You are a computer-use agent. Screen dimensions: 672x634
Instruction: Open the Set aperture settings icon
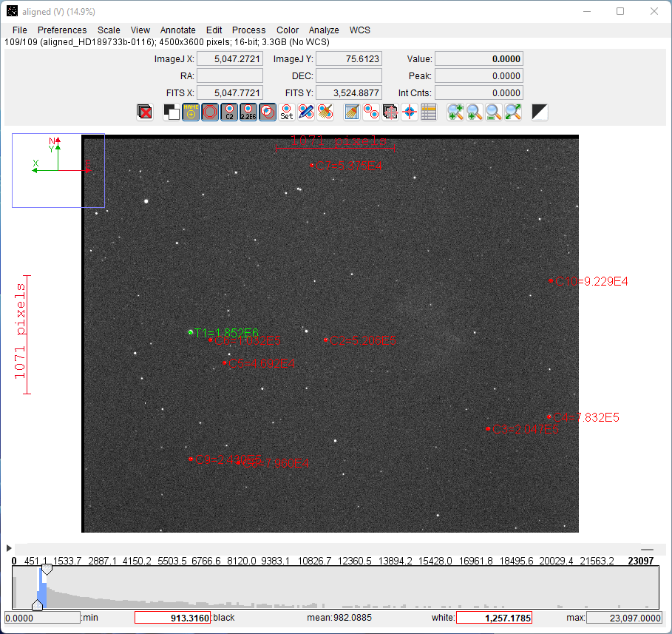[x=287, y=112]
